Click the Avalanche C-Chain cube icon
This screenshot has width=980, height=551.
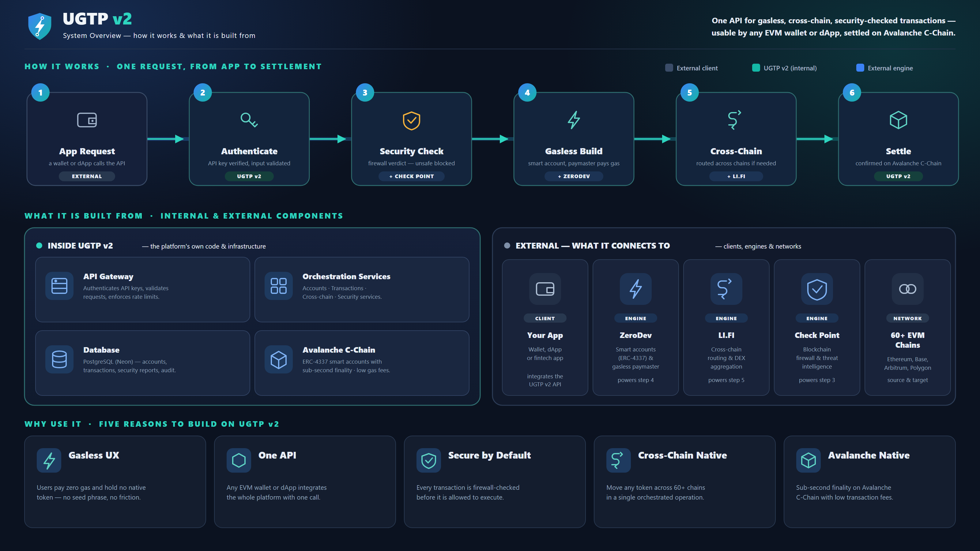point(278,359)
